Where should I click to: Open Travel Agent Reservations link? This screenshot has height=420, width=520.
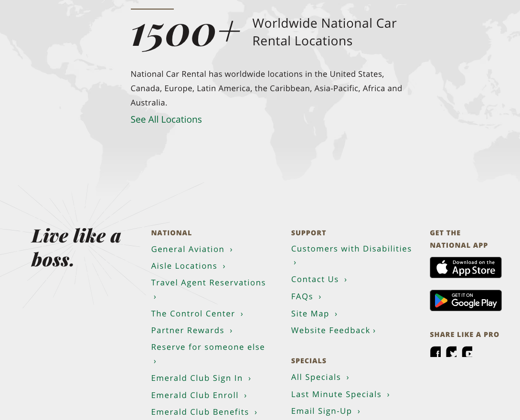208,289
